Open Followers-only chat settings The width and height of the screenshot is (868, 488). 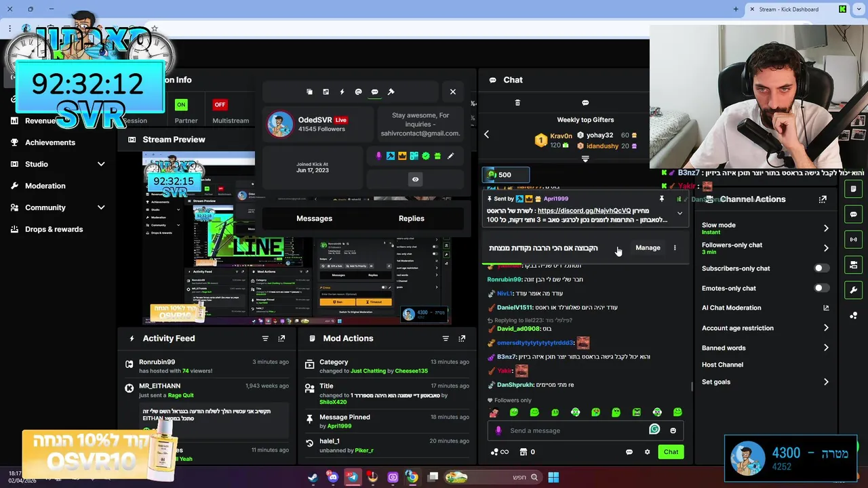tap(765, 248)
